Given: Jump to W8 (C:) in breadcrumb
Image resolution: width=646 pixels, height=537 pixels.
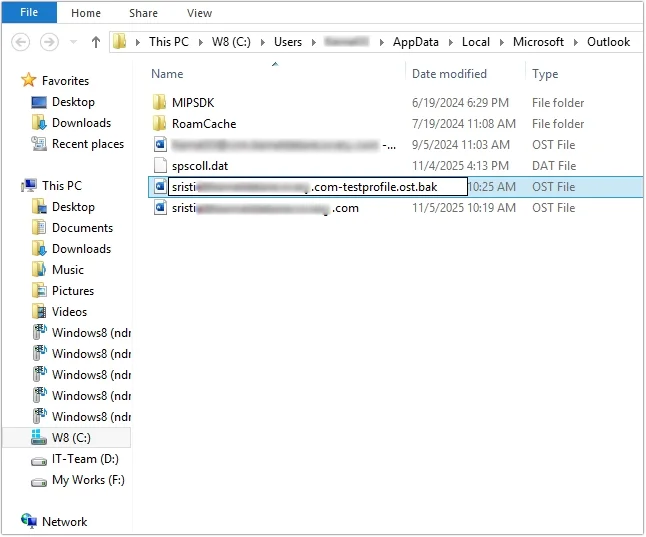Looking at the screenshot, I should pyautogui.click(x=231, y=42).
